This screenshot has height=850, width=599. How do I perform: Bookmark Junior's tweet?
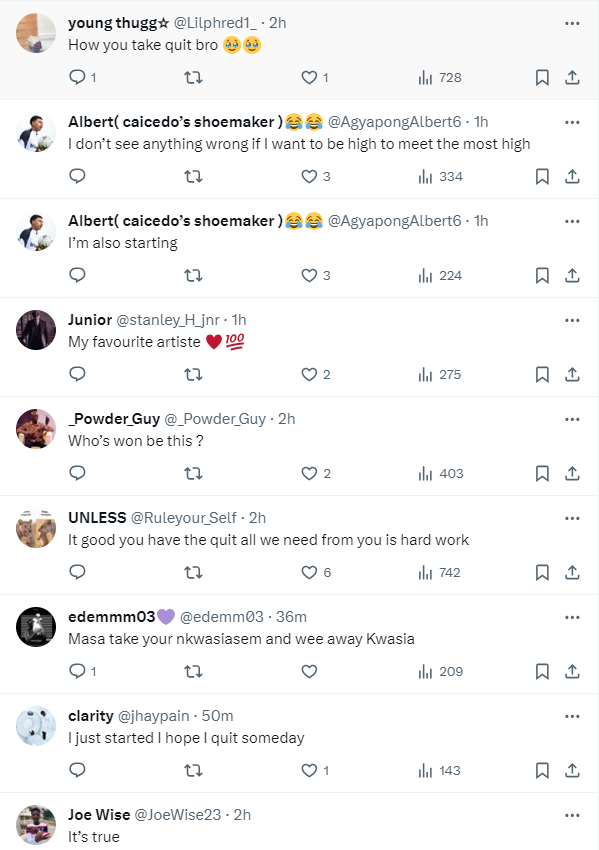[542, 375]
